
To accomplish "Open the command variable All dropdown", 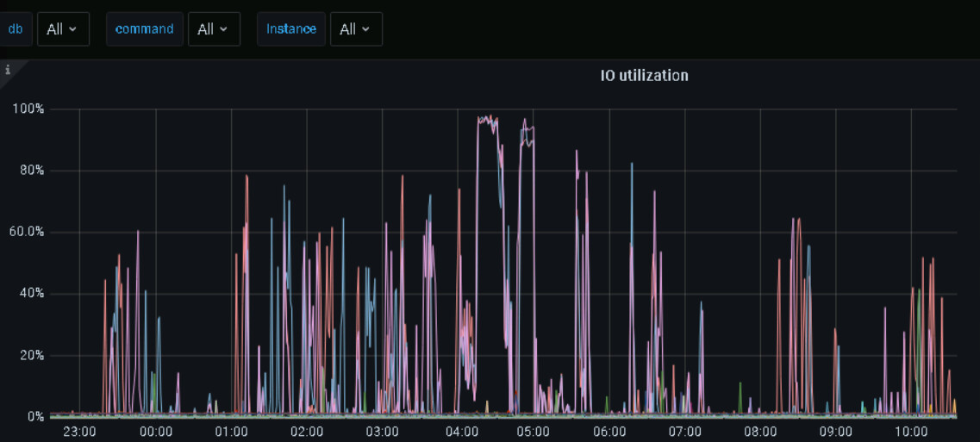I will click(x=214, y=28).
